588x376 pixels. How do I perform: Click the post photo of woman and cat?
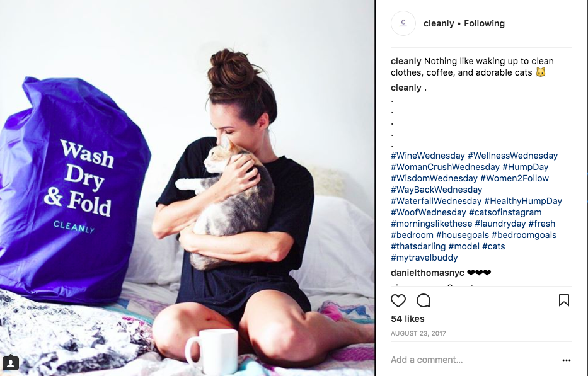point(187,188)
